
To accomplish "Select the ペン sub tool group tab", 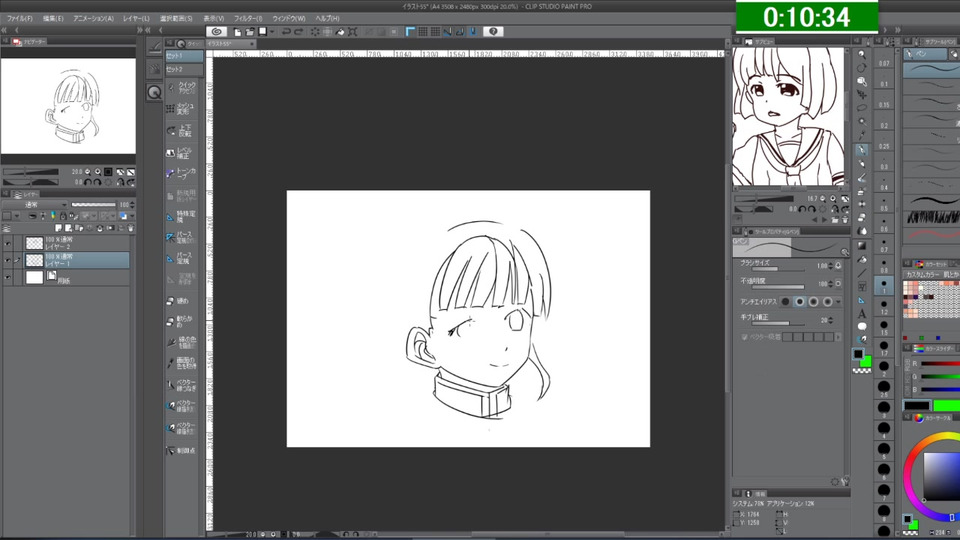I will point(924,54).
